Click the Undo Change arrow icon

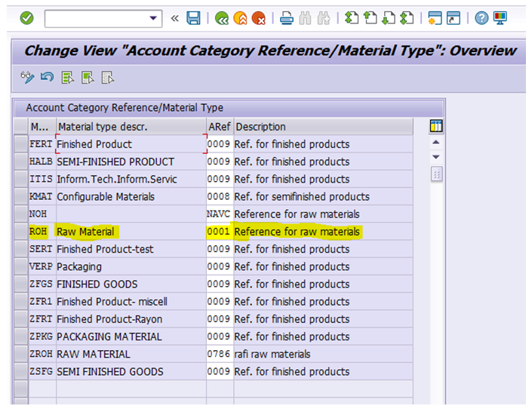point(47,77)
